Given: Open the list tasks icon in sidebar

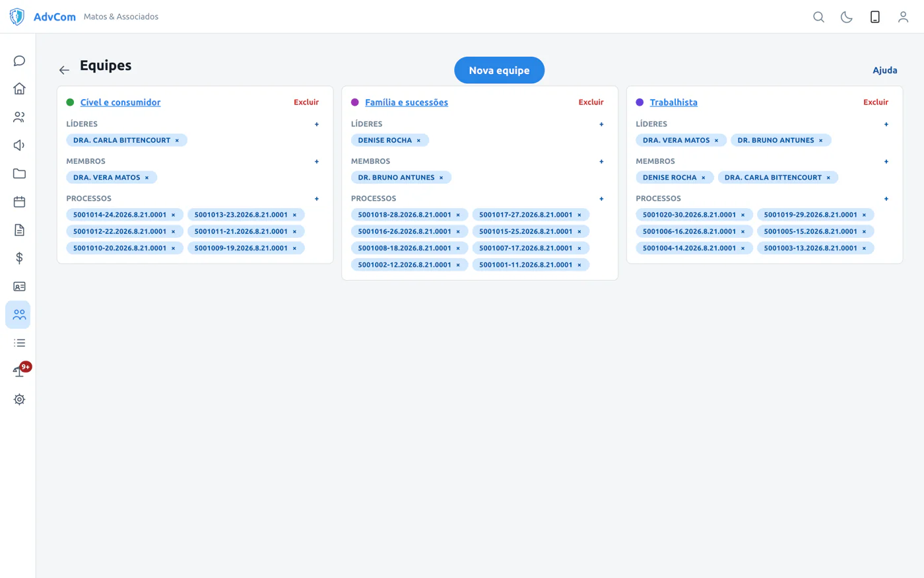Looking at the screenshot, I should tap(19, 343).
